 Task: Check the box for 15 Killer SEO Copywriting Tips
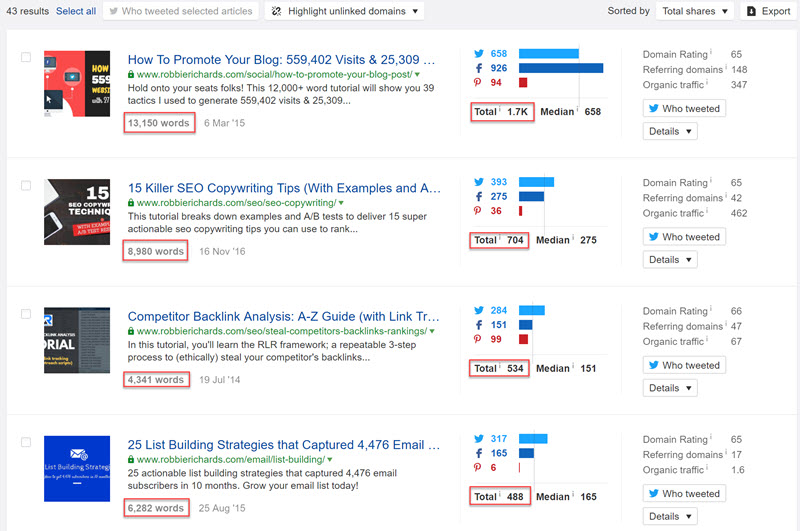(x=26, y=186)
